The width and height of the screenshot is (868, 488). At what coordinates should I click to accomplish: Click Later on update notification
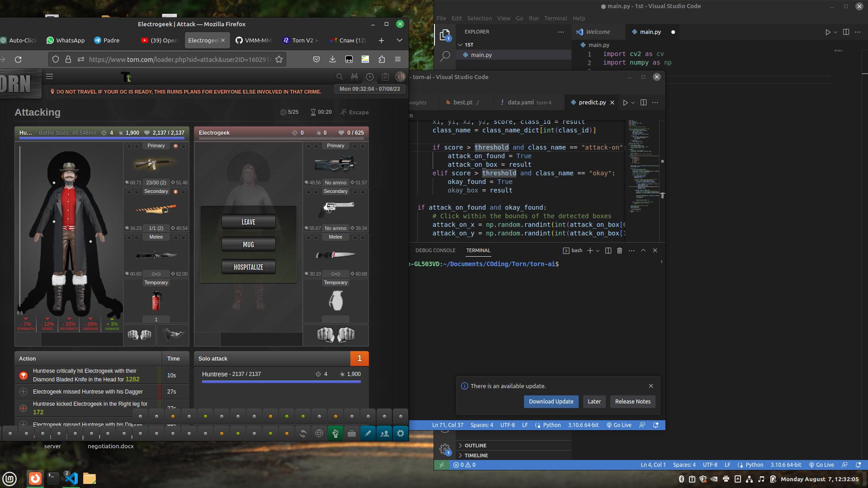click(x=594, y=402)
